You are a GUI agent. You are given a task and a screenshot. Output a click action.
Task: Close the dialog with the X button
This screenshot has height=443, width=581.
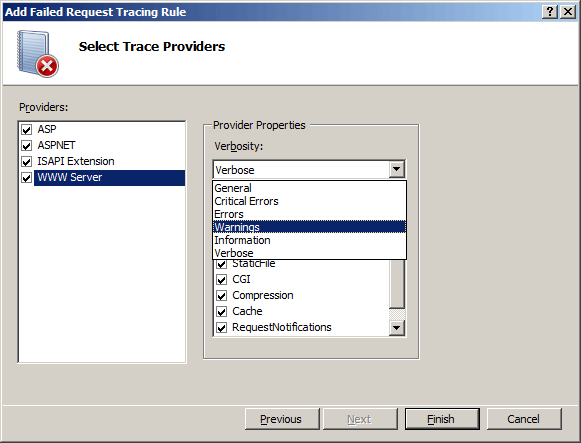pos(568,12)
